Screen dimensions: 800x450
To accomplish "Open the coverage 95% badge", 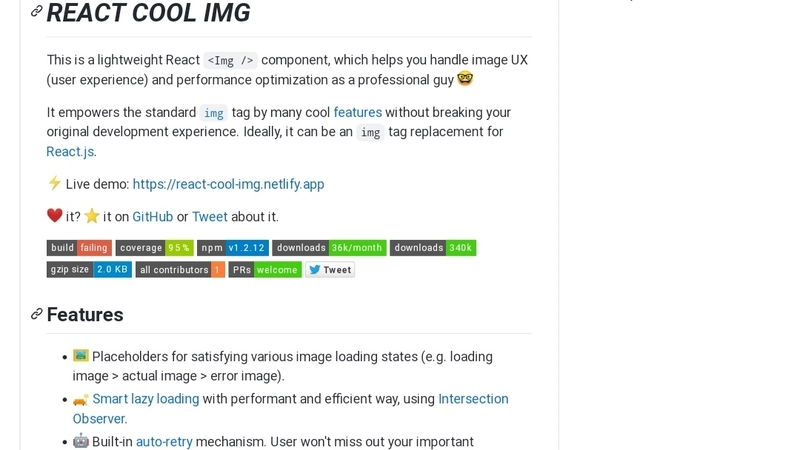I will [x=155, y=248].
